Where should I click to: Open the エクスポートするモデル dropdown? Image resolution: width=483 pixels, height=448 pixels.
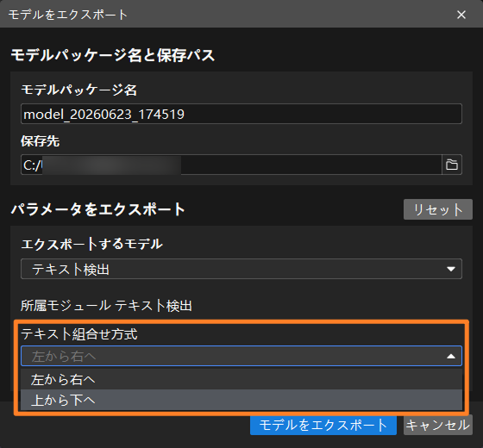241,269
